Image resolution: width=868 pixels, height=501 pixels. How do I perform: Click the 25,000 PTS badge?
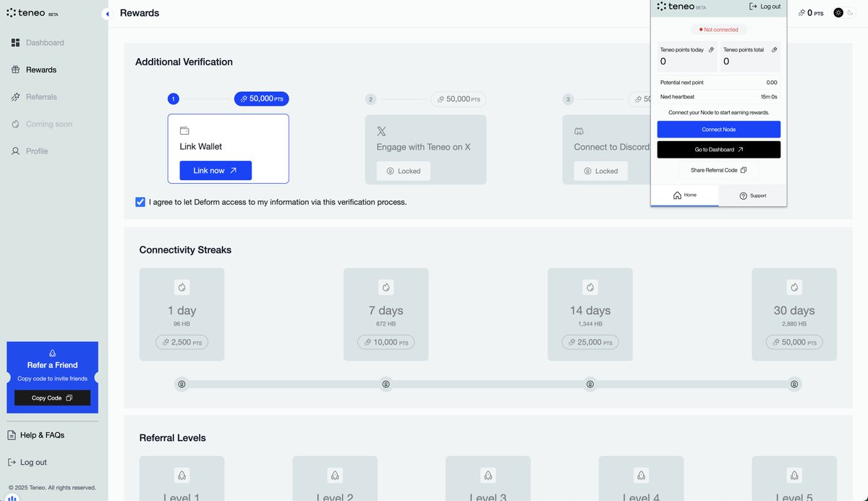coord(590,342)
